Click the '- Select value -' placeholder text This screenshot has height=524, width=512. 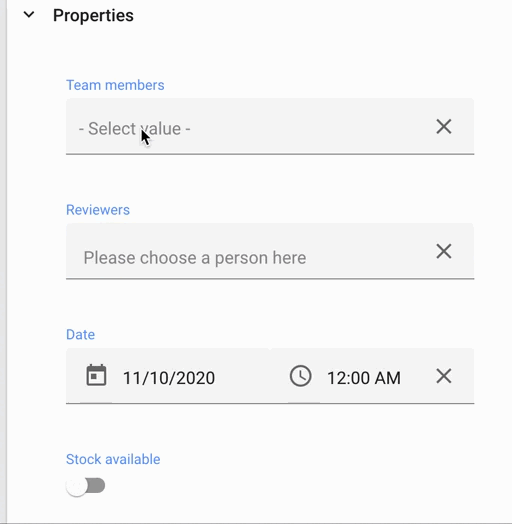(x=134, y=129)
